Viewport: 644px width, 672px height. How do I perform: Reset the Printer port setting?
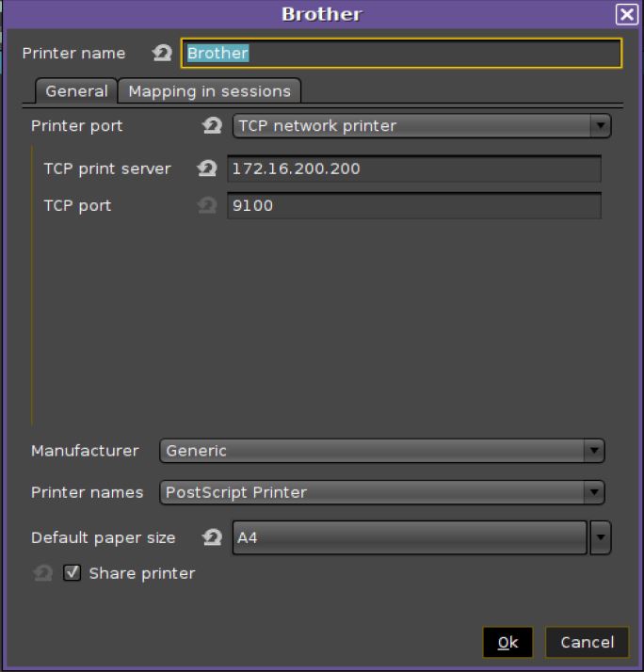pyautogui.click(x=213, y=125)
